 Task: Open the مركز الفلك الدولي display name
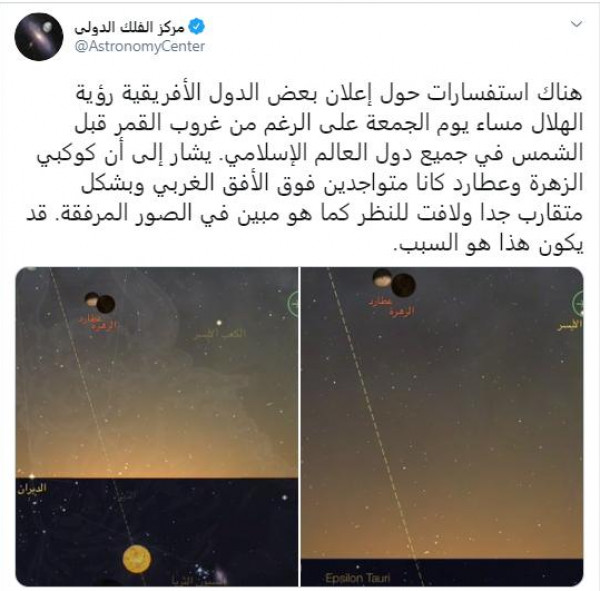pos(130,27)
